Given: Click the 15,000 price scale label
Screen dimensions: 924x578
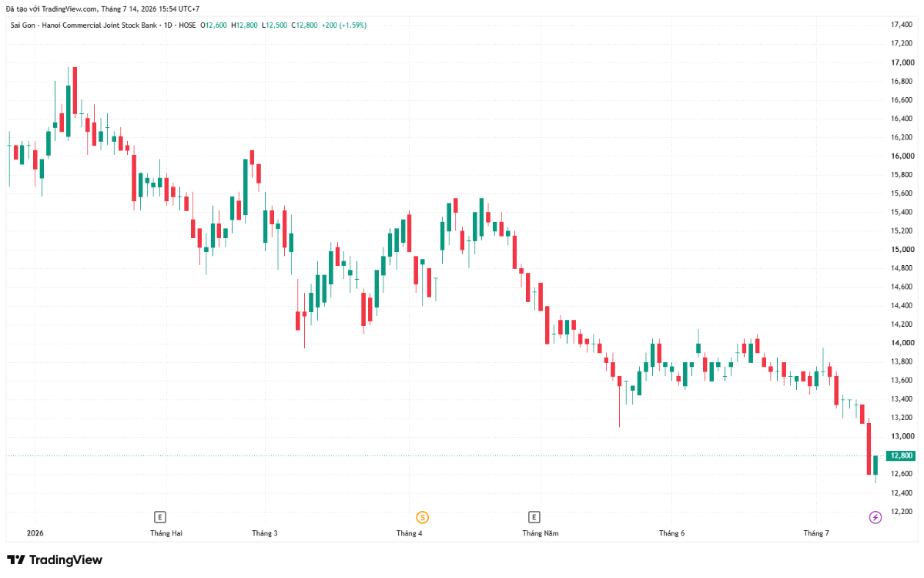Looking at the screenshot, I should (901, 250).
